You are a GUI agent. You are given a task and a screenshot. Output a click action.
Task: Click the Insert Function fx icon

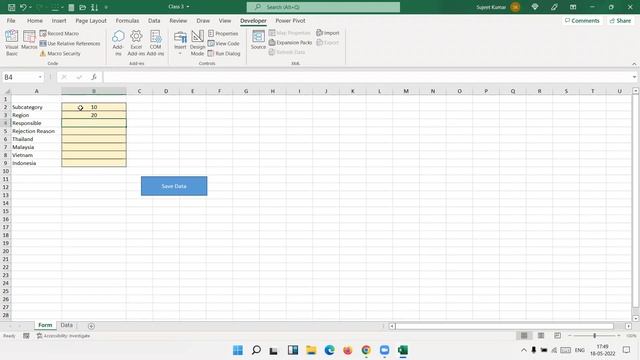pyautogui.click(x=94, y=77)
